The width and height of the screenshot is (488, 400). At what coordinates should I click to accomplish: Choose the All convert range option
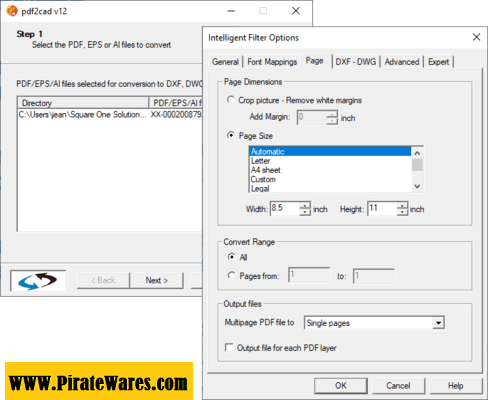click(x=231, y=257)
